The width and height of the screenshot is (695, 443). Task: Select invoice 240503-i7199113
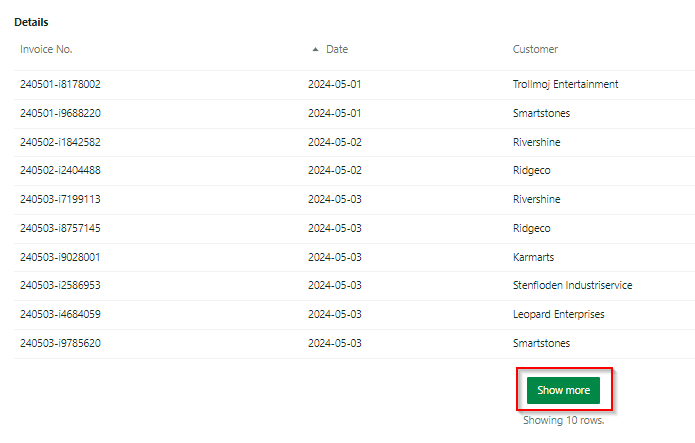click(60, 199)
